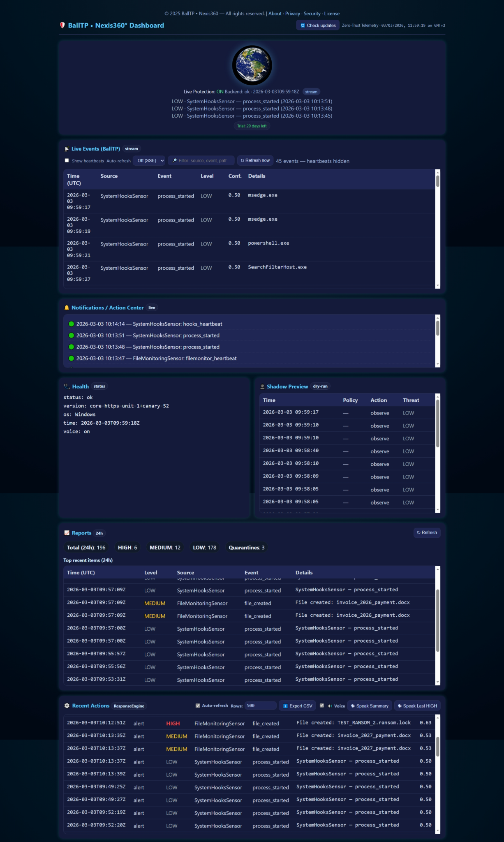Click the Health stethoscope icon
This screenshot has width=504, height=842.
tap(67, 386)
